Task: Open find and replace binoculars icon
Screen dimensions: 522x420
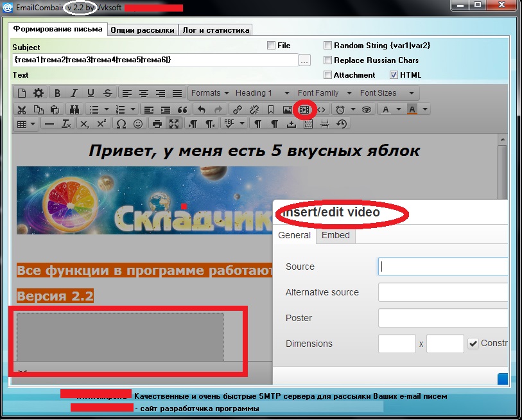Action: pos(74,109)
